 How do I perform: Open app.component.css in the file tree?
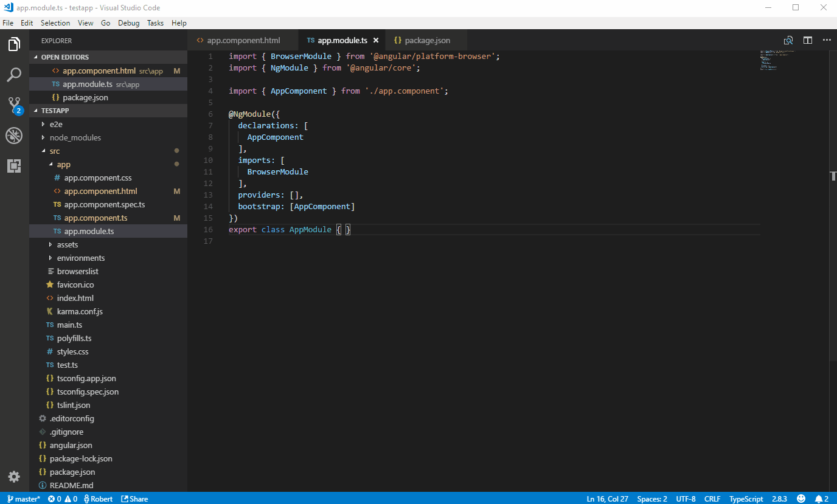pyautogui.click(x=108, y=178)
